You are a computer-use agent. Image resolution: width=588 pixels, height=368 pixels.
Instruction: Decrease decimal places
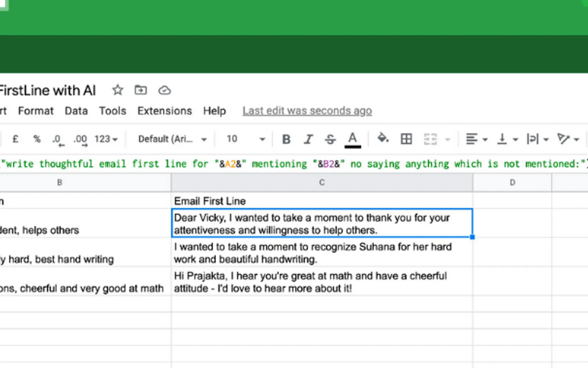coord(58,140)
